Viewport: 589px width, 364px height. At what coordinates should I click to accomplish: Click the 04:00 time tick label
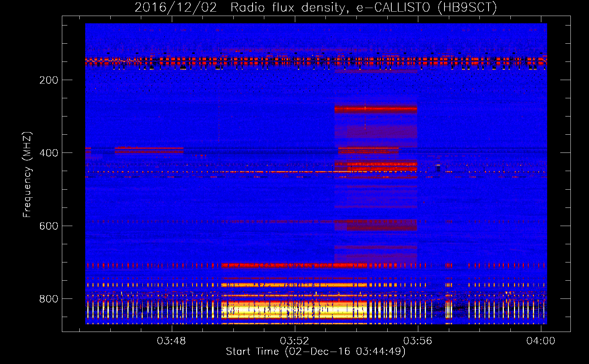(x=541, y=341)
